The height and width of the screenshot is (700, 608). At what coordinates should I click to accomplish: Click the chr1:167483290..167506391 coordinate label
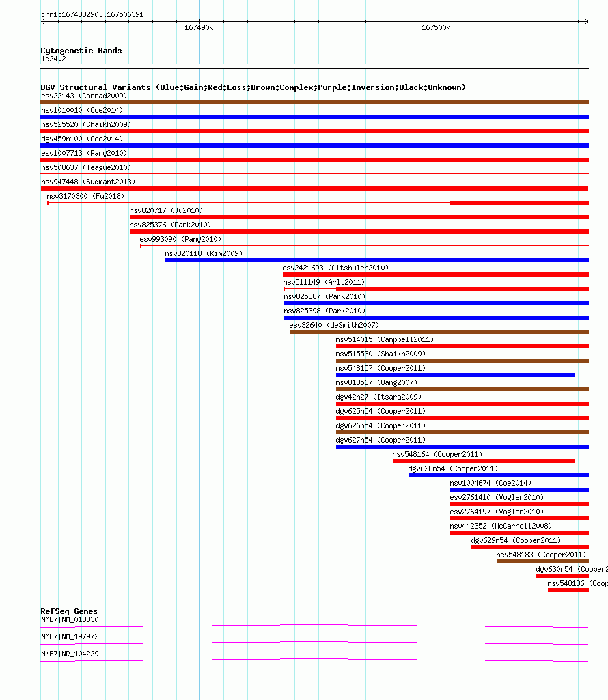coord(92,14)
